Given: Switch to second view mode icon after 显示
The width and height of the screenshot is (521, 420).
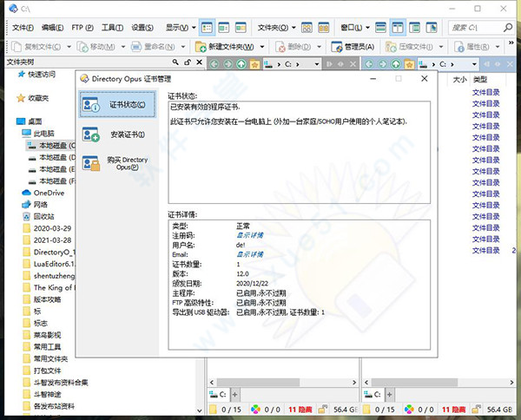Looking at the screenshot, I should (x=224, y=28).
